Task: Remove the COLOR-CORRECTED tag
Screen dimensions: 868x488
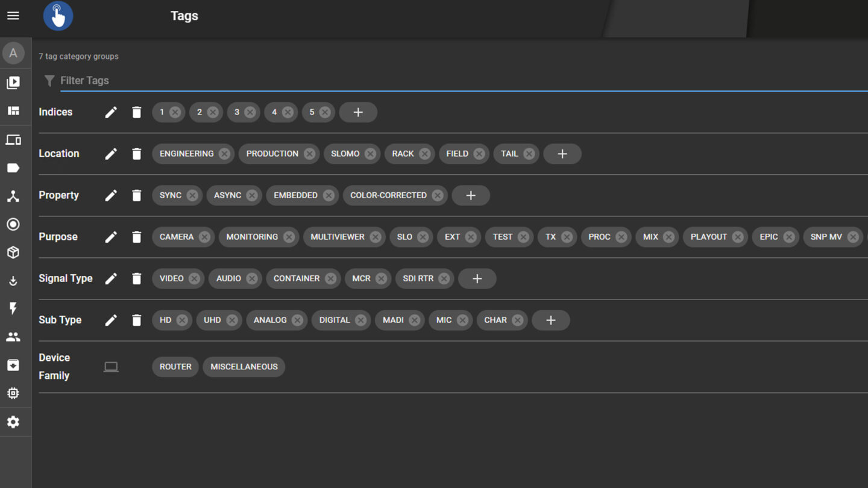Action: coord(438,195)
